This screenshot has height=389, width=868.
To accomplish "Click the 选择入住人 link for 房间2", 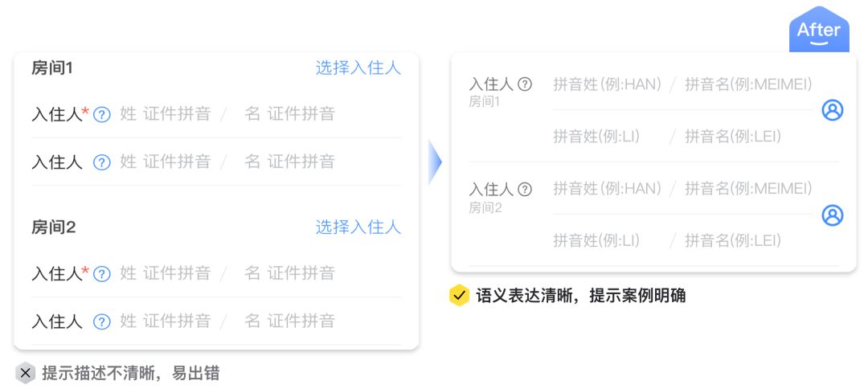I will tap(358, 227).
